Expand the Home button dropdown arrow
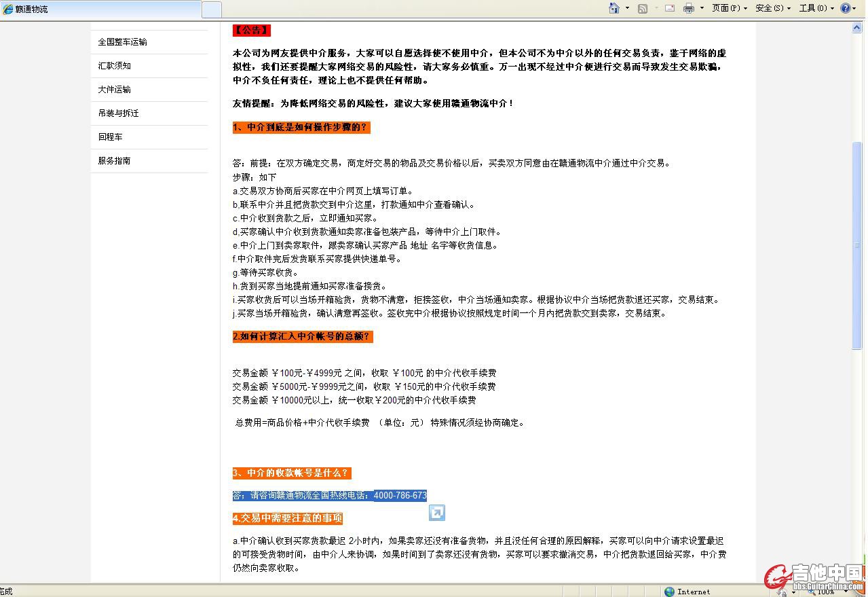The image size is (868, 597). [627, 8]
